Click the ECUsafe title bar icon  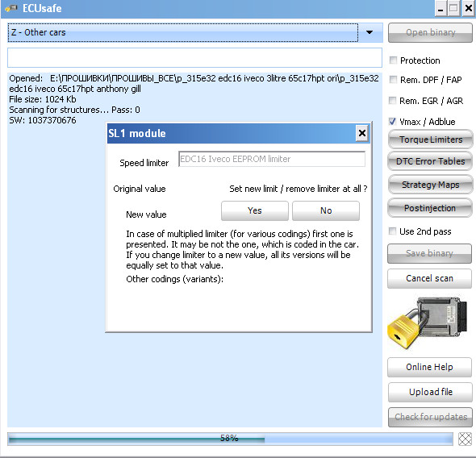click(11, 8)
